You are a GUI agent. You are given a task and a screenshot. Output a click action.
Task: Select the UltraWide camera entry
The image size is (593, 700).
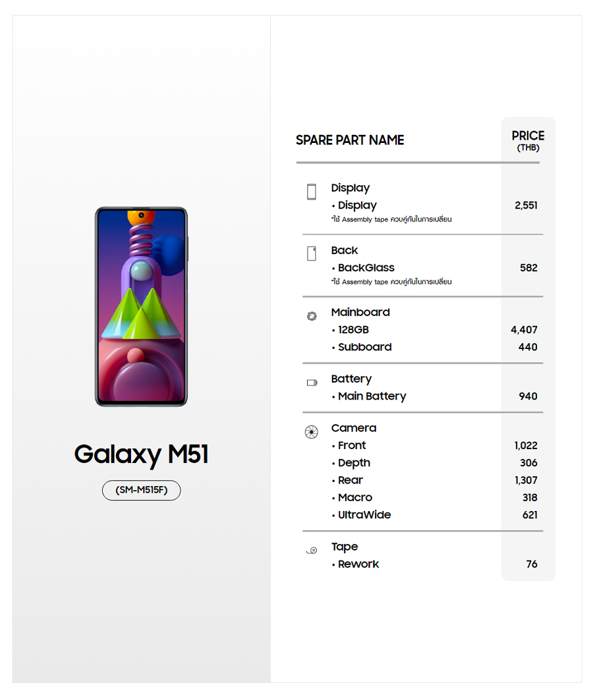(364, 515)
